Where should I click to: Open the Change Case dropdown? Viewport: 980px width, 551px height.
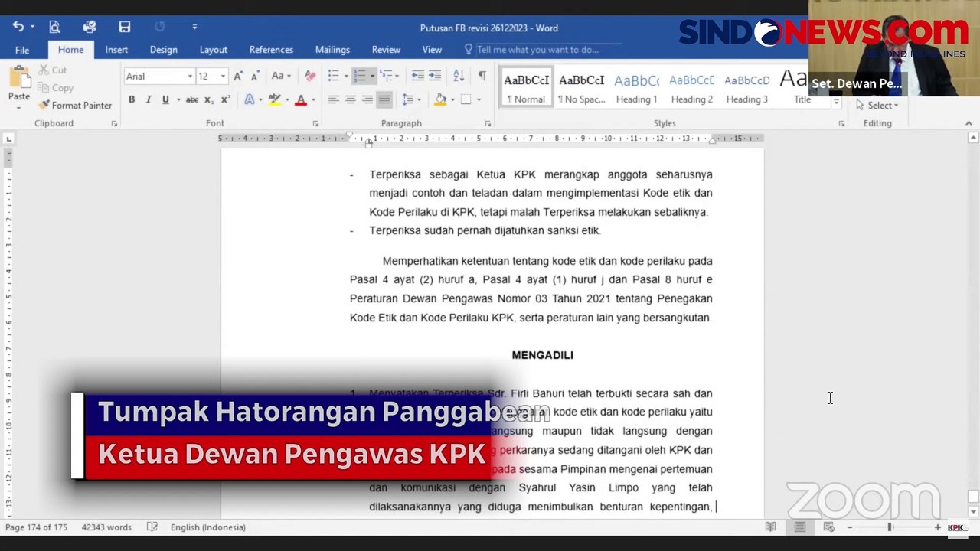click(x=280, y=76)
